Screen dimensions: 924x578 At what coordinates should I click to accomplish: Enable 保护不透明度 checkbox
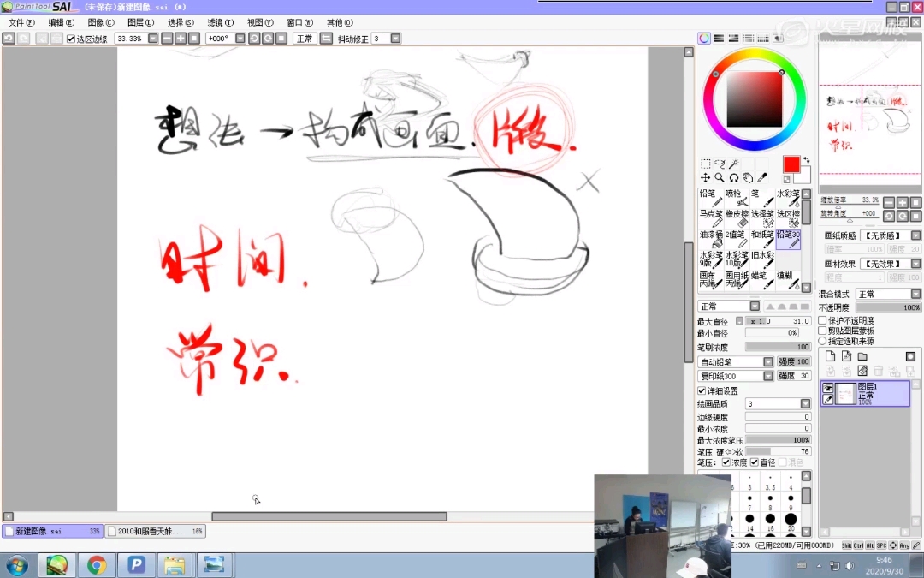click(823, 320)
